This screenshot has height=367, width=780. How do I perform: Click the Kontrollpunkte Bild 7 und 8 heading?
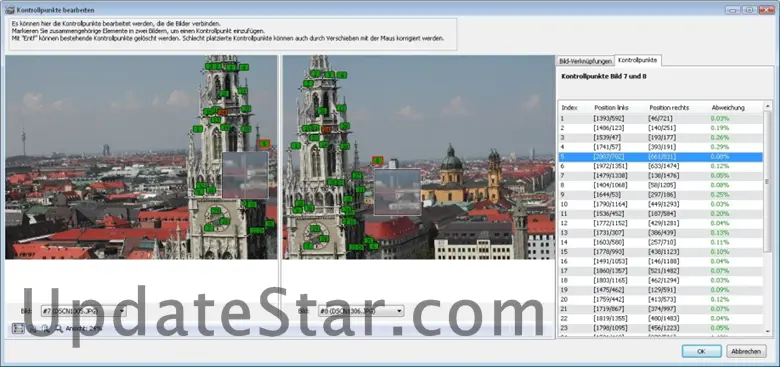pos(603,77)
